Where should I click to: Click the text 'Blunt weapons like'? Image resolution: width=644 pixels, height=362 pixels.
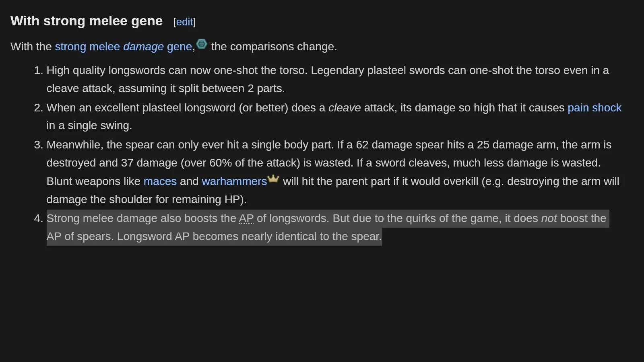[x=93, y=181]
